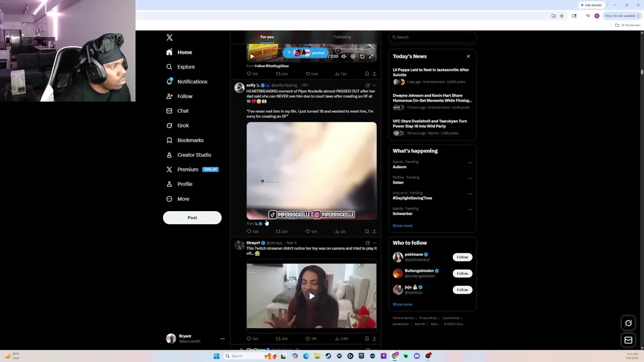Open Bryant account menu dots
644x362 pixels.
pos(222,339)
